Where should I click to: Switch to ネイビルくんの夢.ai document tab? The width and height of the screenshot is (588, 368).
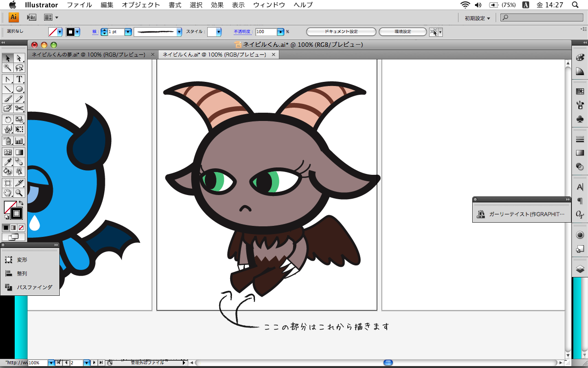pos(88,54)
